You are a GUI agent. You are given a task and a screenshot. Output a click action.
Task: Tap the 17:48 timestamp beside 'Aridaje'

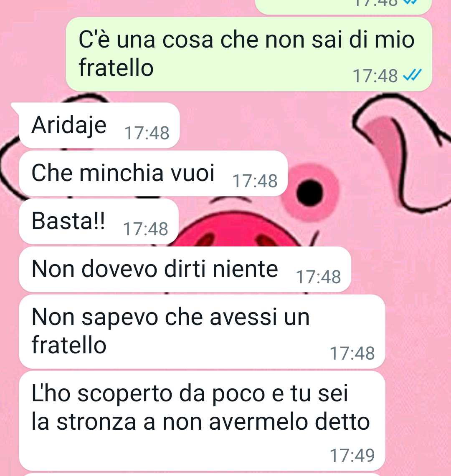[x=147, y=133]
